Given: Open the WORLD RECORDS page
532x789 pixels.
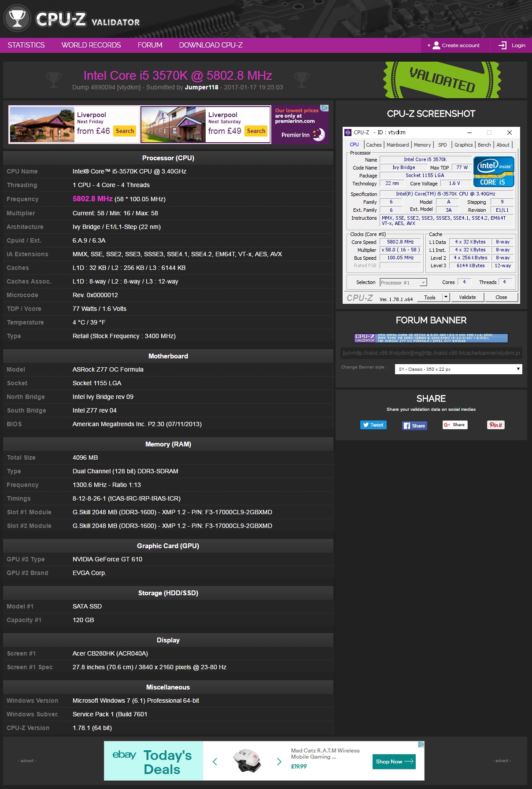Looking at the screenshot, I should pyautogui.click(x=91, y=45).
